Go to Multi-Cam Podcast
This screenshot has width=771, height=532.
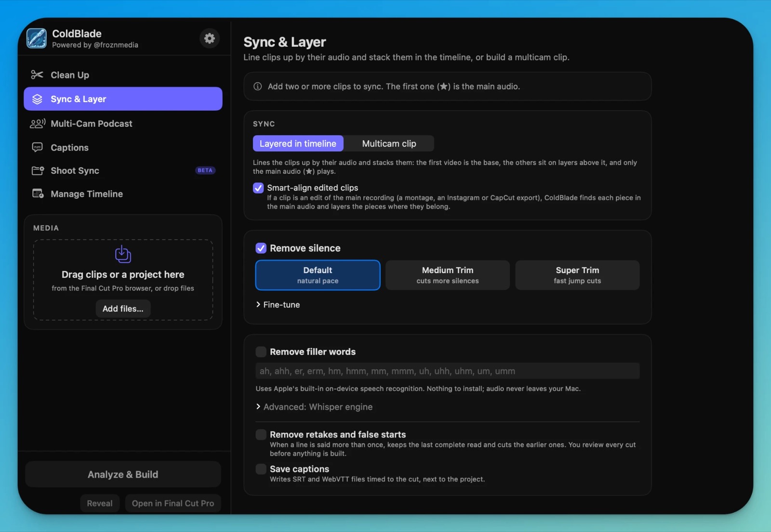click(x=123, y=124)
